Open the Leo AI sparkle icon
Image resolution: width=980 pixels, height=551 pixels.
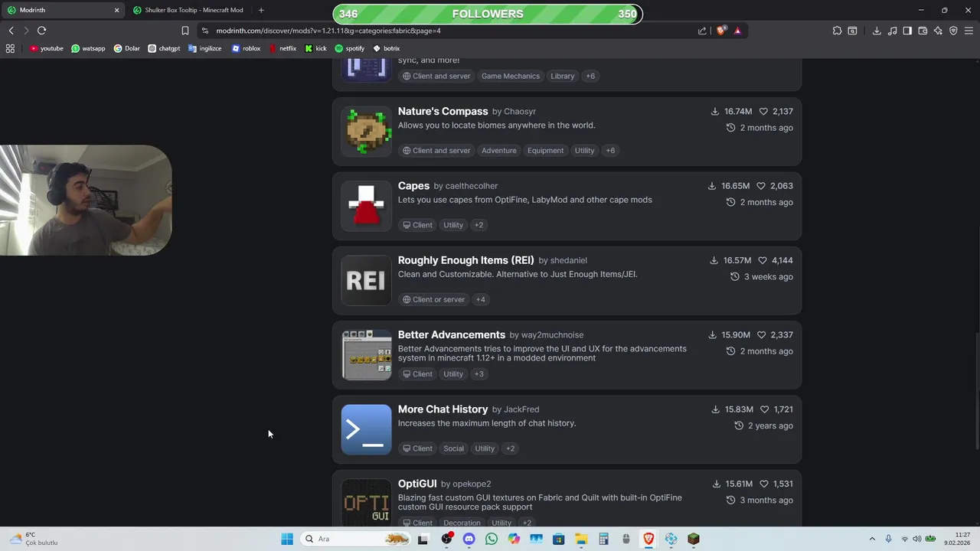(x=938, y=31)
